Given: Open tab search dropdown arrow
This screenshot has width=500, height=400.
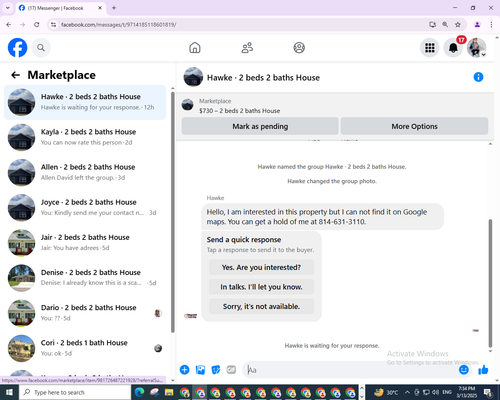Looking at the screenshot, I should tap(8, 8).
